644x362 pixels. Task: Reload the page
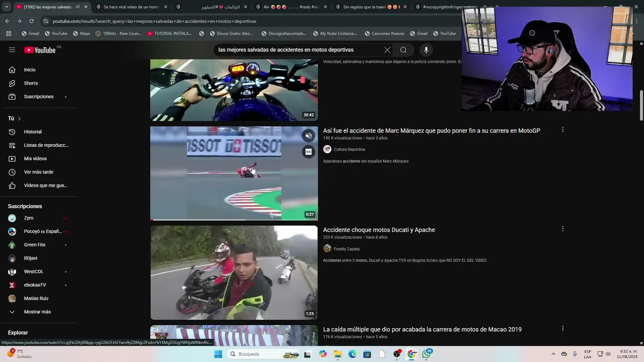(x=31, y=21)
